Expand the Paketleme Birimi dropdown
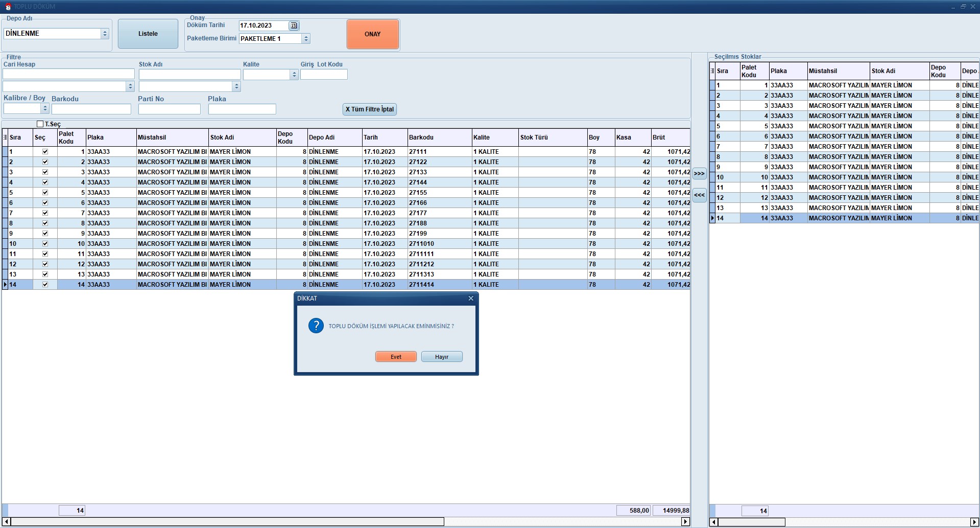The width and height of the screenshot is (980, 528). coord(306,39)
